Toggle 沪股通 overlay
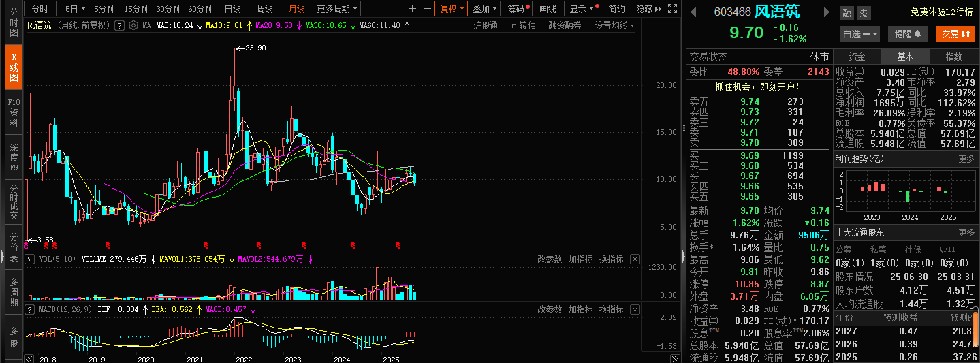 486,25
